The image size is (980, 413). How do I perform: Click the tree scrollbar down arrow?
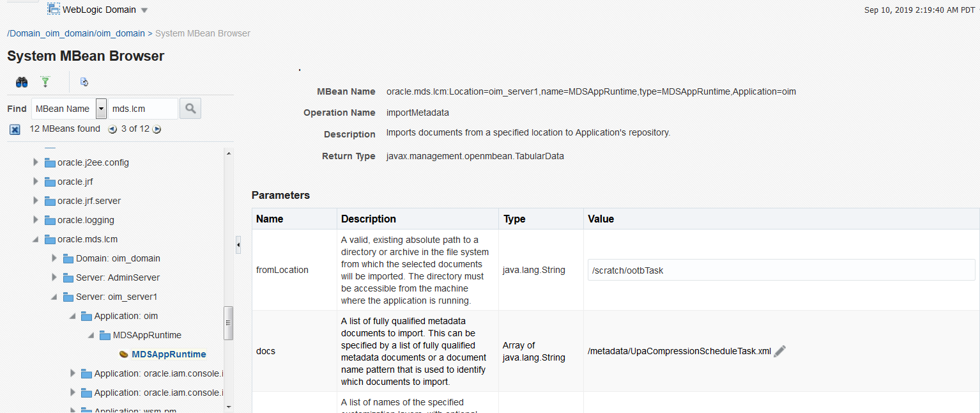tap(229, 406)
